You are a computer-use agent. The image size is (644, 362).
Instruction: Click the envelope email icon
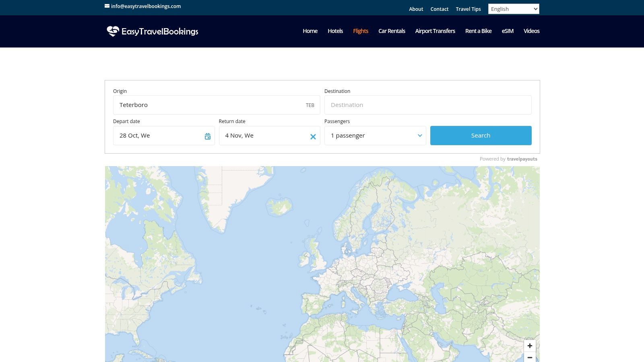point(107,6)
